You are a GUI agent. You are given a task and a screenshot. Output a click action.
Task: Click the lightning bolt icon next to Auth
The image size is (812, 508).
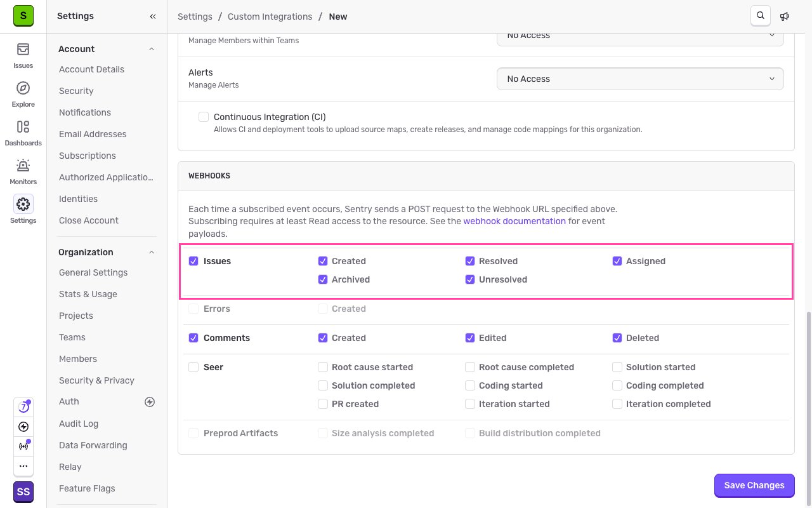click(x=150, y=401)
